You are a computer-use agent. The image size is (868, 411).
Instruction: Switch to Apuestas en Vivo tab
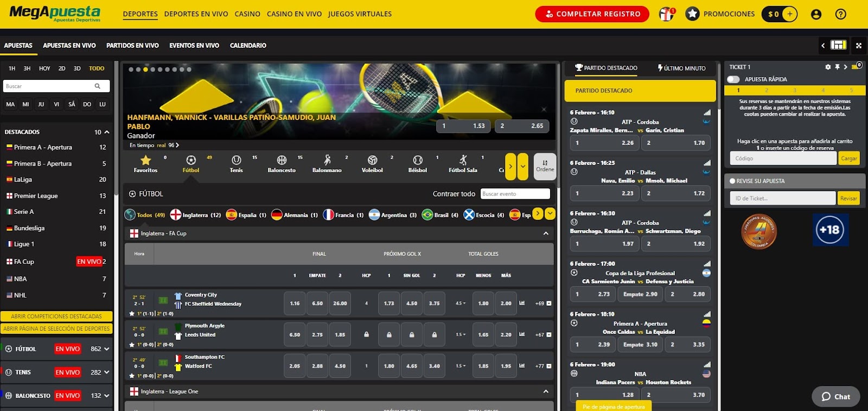point(69,46)
